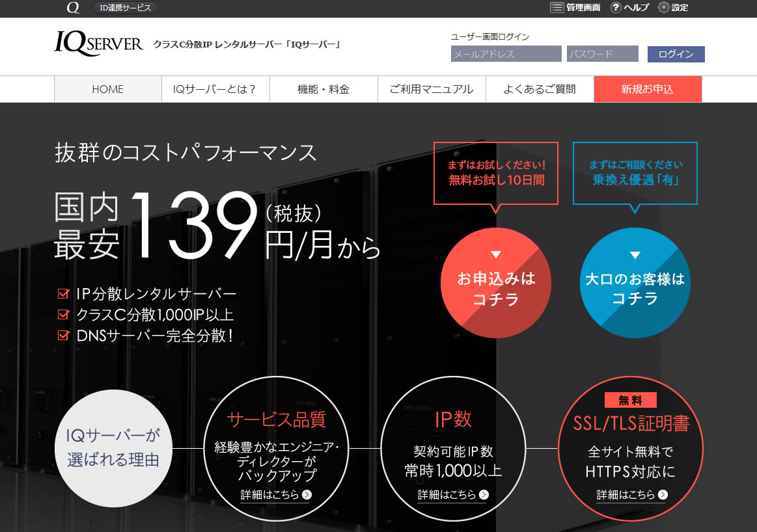Click the IQサーバーが選ばれる理由 circle
This screenshot has width=757, height=532.
(113, 448)
